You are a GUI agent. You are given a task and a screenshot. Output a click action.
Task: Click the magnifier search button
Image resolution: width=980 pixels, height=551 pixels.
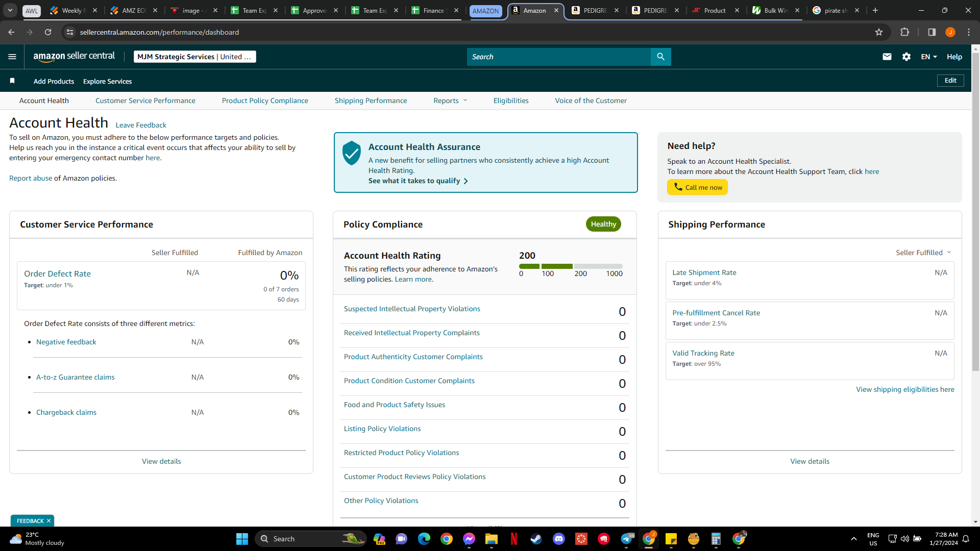pyautogui.click(x=660, y=57)
